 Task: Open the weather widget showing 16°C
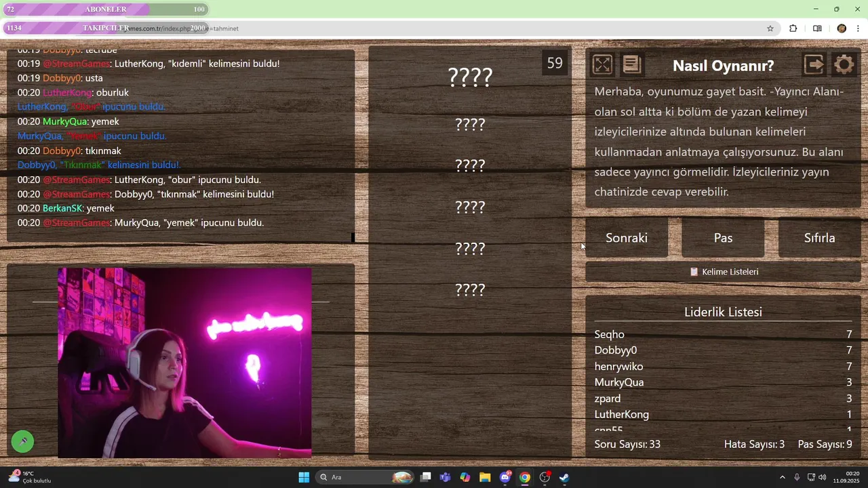(x=29, y=477)
